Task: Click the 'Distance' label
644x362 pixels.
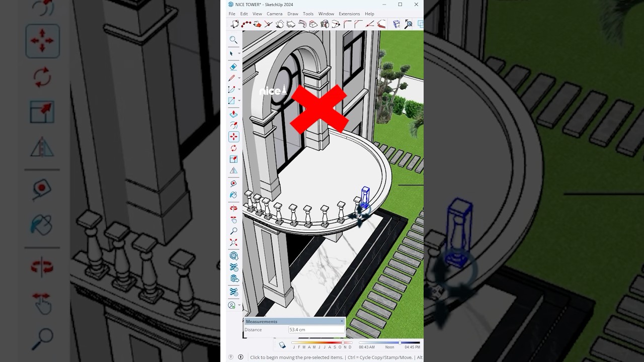Action: 253,330
